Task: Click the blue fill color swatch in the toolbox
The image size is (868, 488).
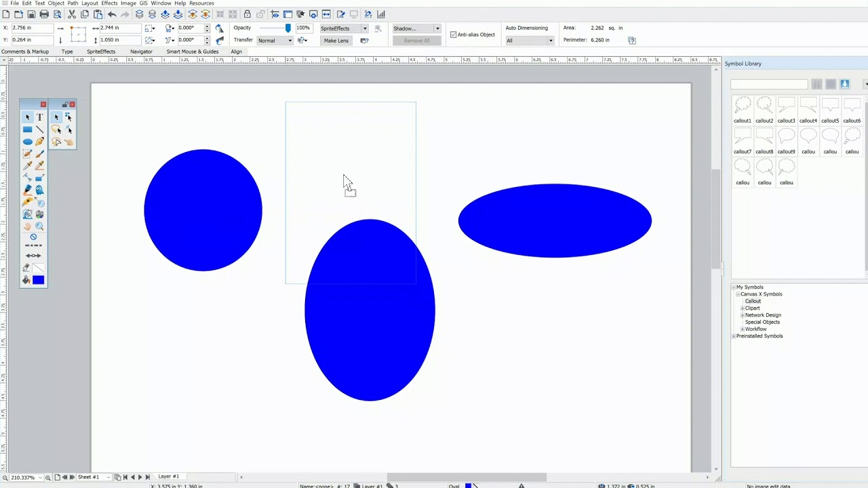Action: [x=38, y=280]
